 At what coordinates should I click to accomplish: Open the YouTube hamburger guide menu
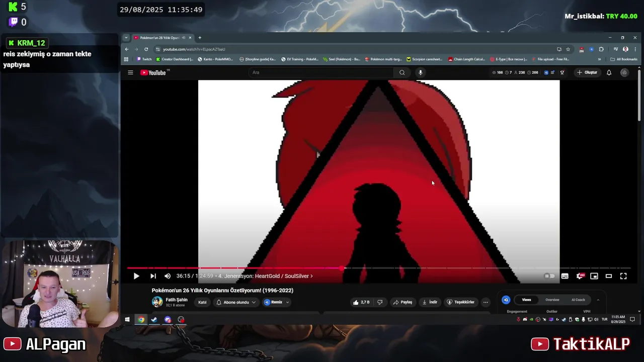[130, 72]
